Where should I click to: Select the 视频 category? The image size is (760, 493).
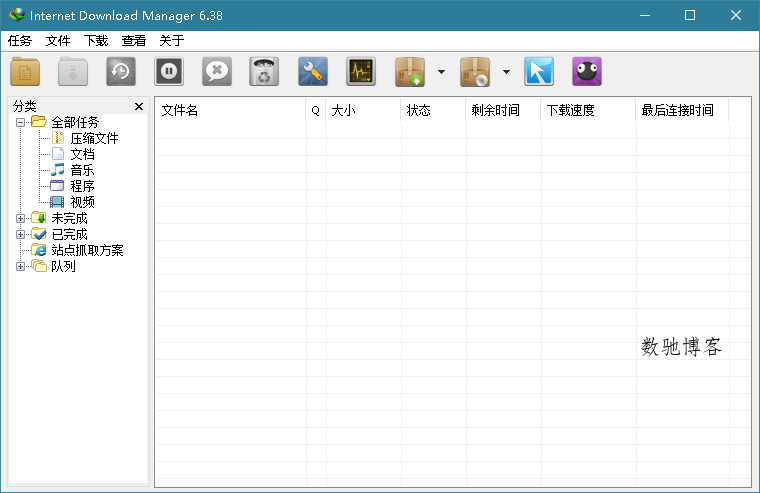[x=82, y=202]
